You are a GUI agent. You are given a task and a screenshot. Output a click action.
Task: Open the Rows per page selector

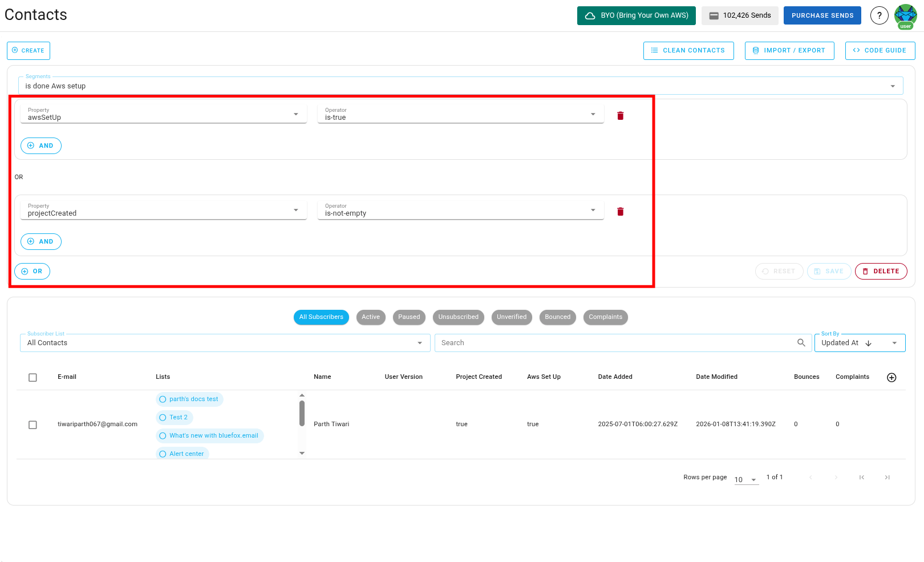pos(745,480)
